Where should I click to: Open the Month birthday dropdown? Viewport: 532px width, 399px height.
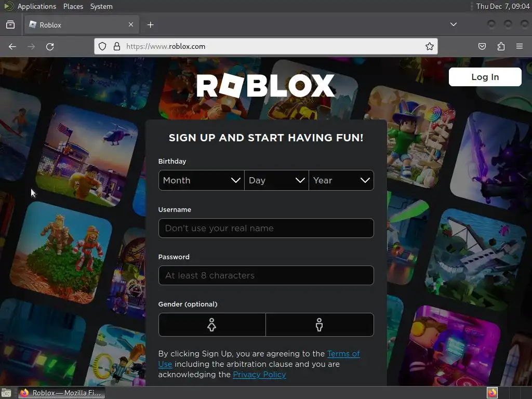tap(201, 180)
